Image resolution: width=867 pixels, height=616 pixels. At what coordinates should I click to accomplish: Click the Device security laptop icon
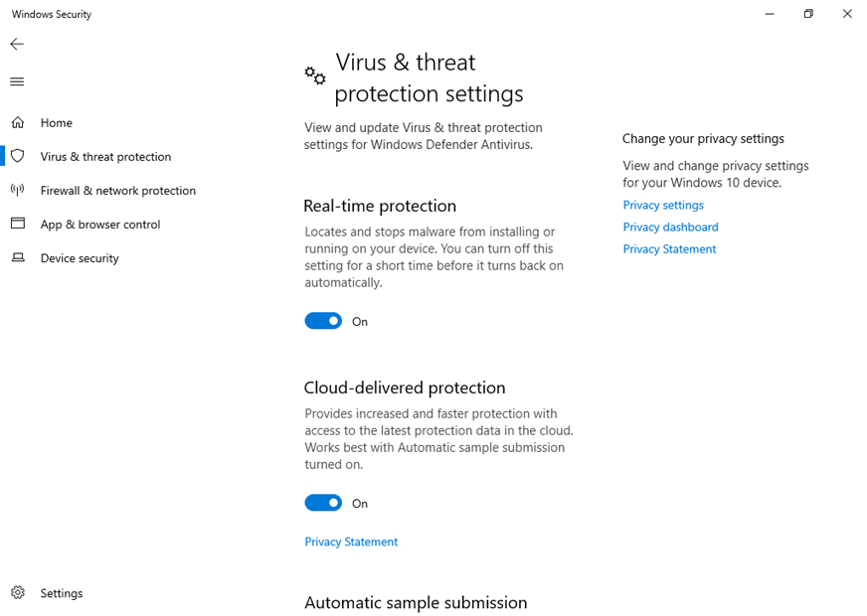click(16, 257)
